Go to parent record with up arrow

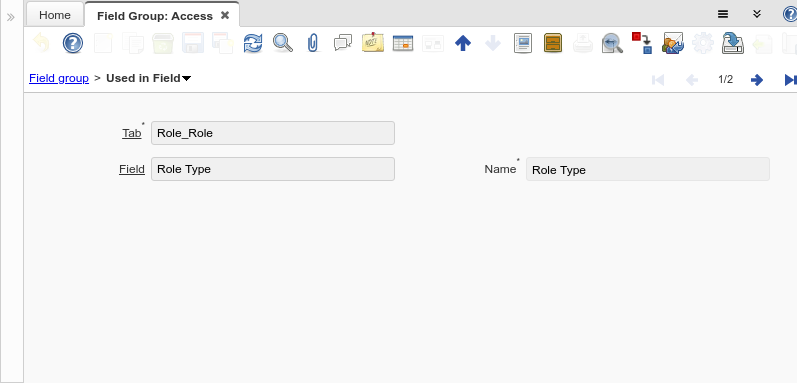tap(463, 43)
